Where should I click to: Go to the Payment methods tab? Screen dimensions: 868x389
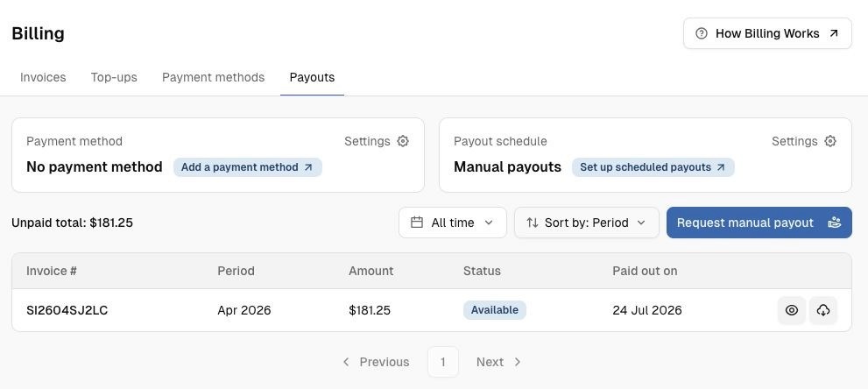(x=213, y=77)
